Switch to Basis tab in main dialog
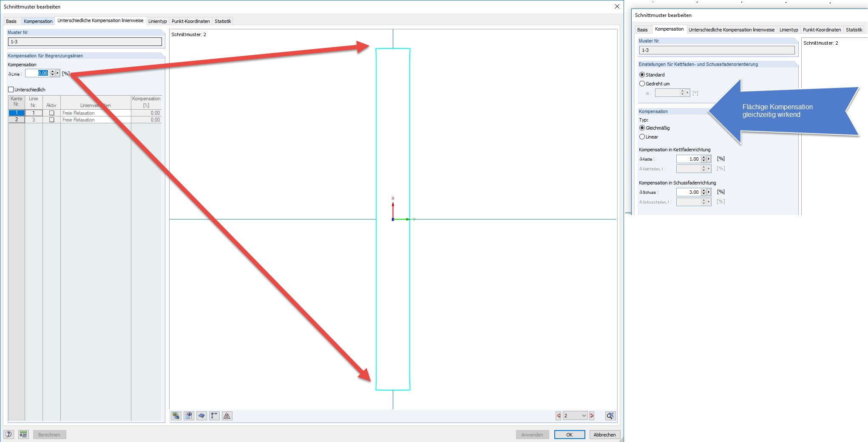The width and height of the screenshot is (868, 442). (x=11, y=21)
